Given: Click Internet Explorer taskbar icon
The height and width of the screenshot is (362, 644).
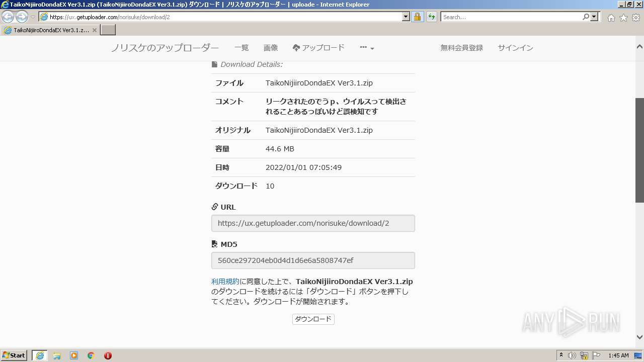Looking at the screenshot, I should 40,355.
